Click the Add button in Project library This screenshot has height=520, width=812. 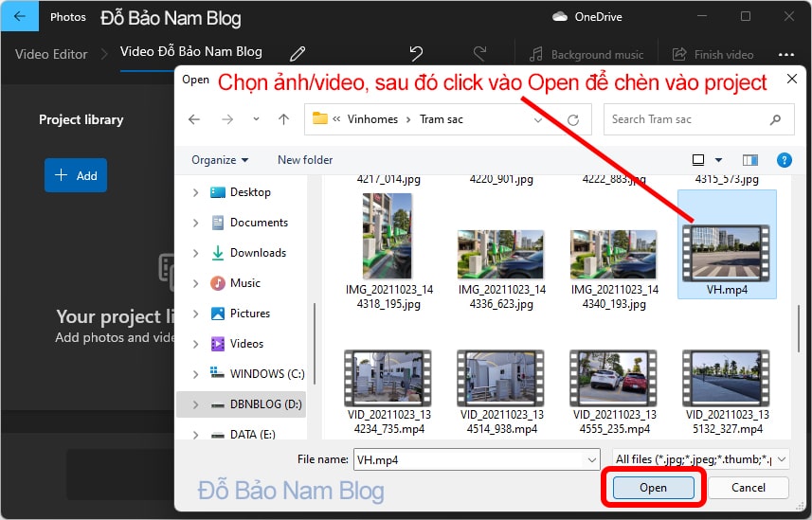click(x=76, y=175)
